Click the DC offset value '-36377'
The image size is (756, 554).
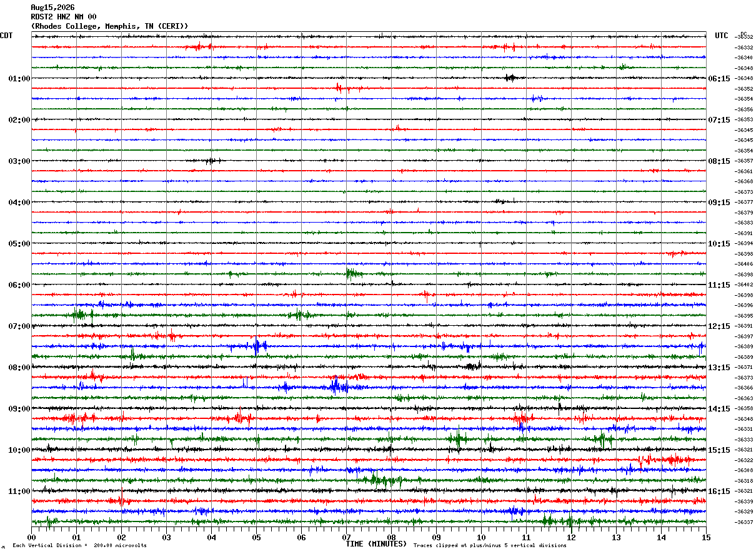[744, 203]
